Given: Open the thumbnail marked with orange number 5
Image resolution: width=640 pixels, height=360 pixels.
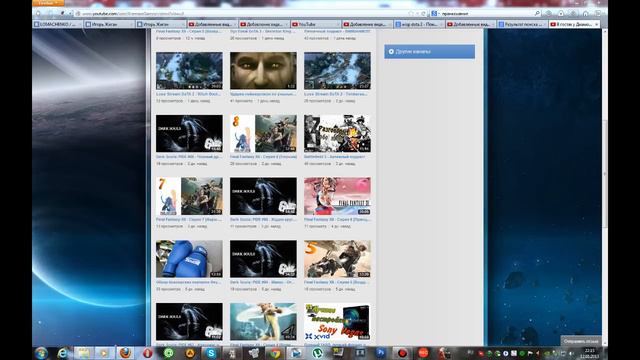Looking at the screenshot, I should [337, 259].
